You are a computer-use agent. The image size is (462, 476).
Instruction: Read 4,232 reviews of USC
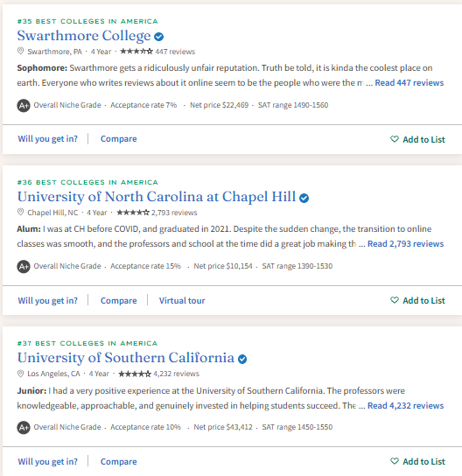pyautogui.click(x=405, y=406)
